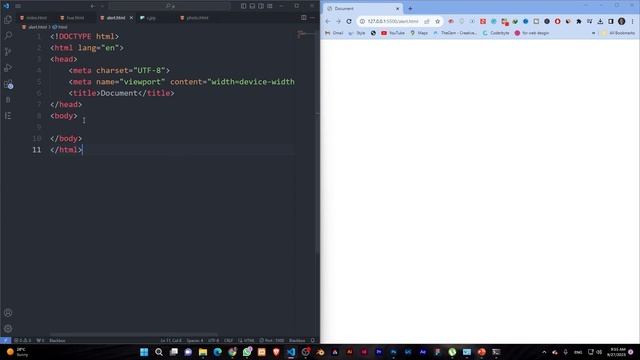The height and width of the screenshot is (360, 640).
Task: Open the Source Control view
Action: (x=8, y=51)
